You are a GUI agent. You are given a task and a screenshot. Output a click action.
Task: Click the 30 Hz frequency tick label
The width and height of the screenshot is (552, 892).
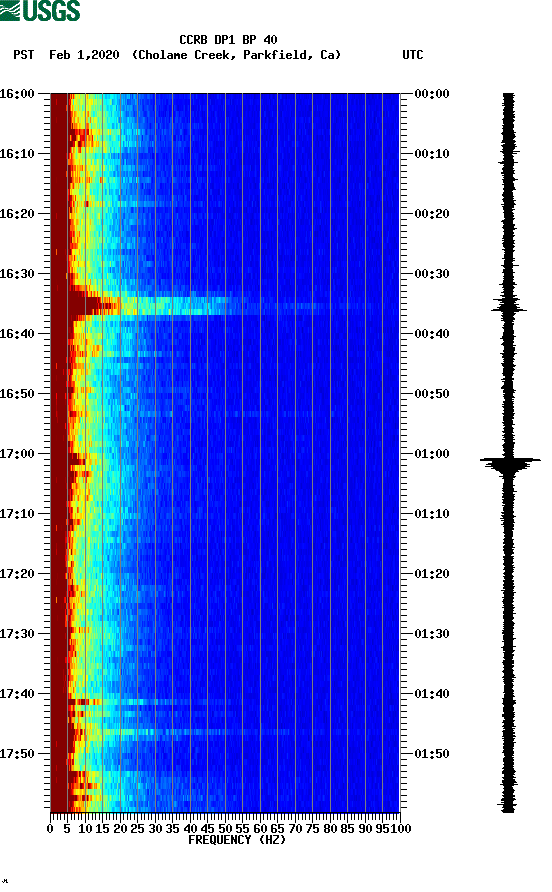coord(155,829)
